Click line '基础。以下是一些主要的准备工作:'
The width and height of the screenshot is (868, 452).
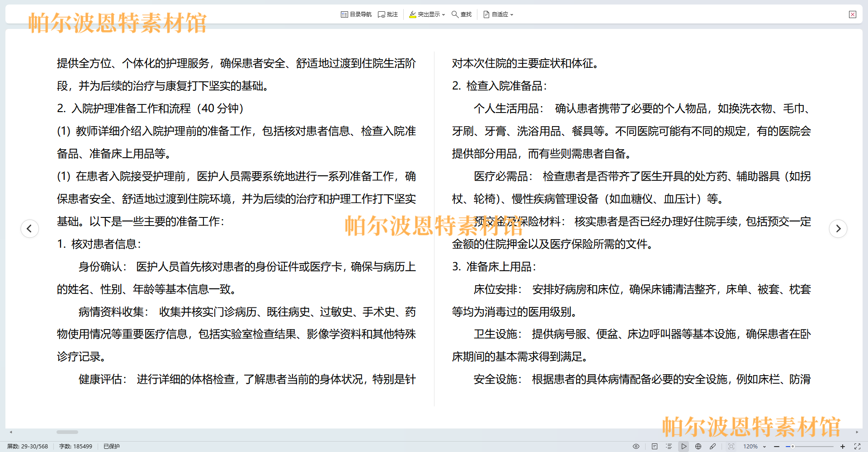click(x=141, y=221)
